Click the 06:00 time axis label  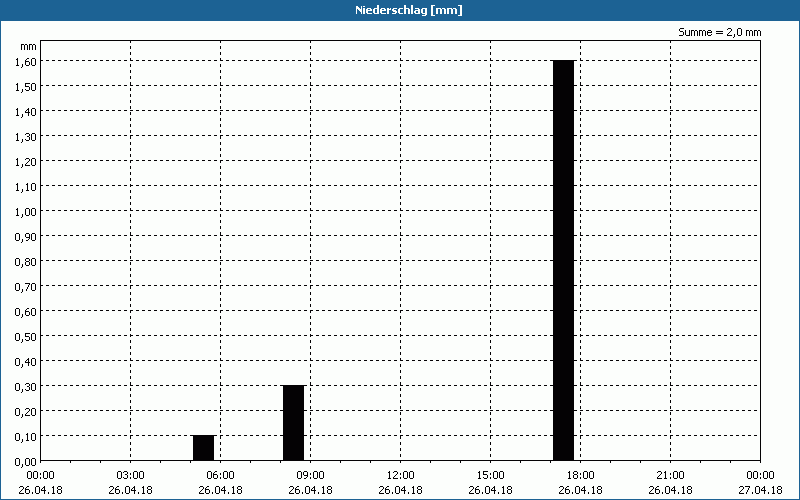tap(220, 476)
